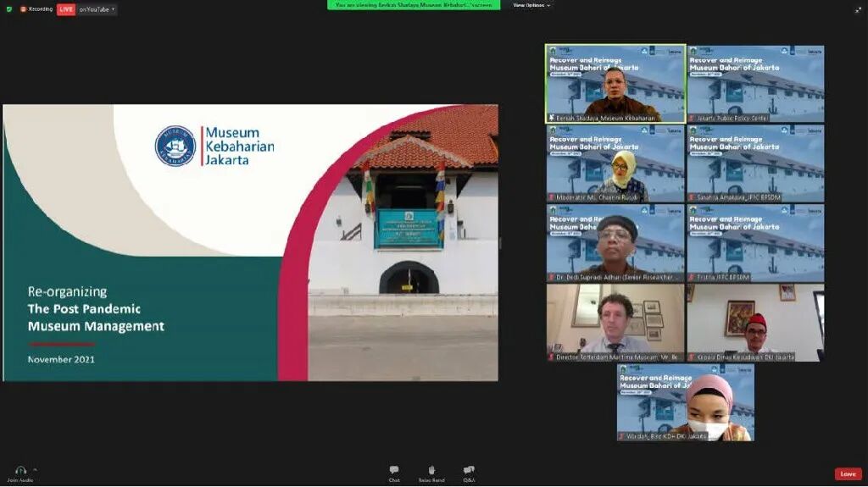The image size is (868, 487).
Task: Toggle full screen using top-right arrows icon
Action: (858, 9)
